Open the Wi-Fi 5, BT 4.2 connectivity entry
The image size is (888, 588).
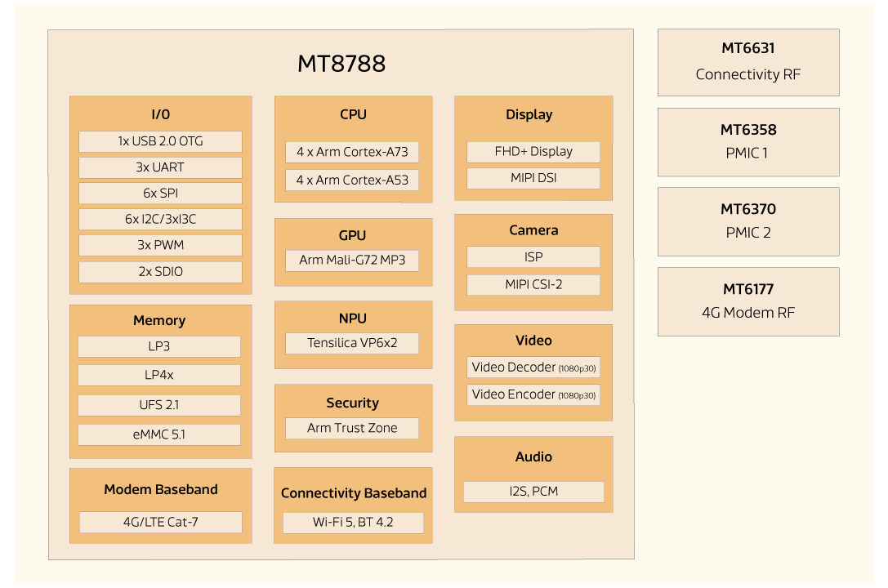(354, 523)
